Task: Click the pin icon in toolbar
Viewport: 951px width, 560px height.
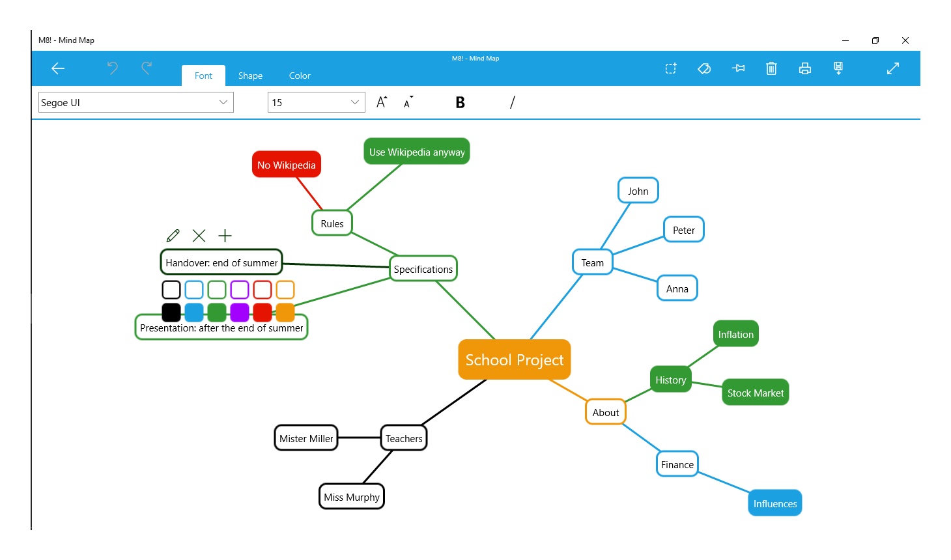Action: point(738,68)
